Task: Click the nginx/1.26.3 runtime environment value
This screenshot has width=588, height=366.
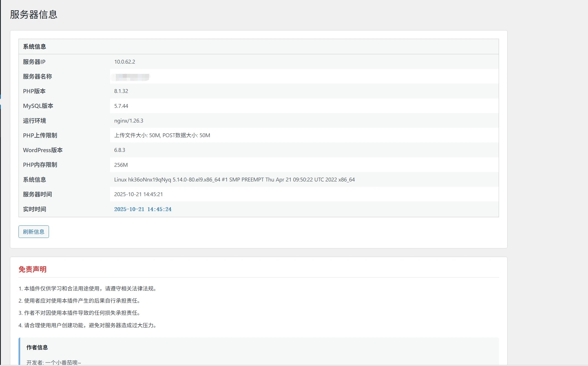Action: [129, 121]
